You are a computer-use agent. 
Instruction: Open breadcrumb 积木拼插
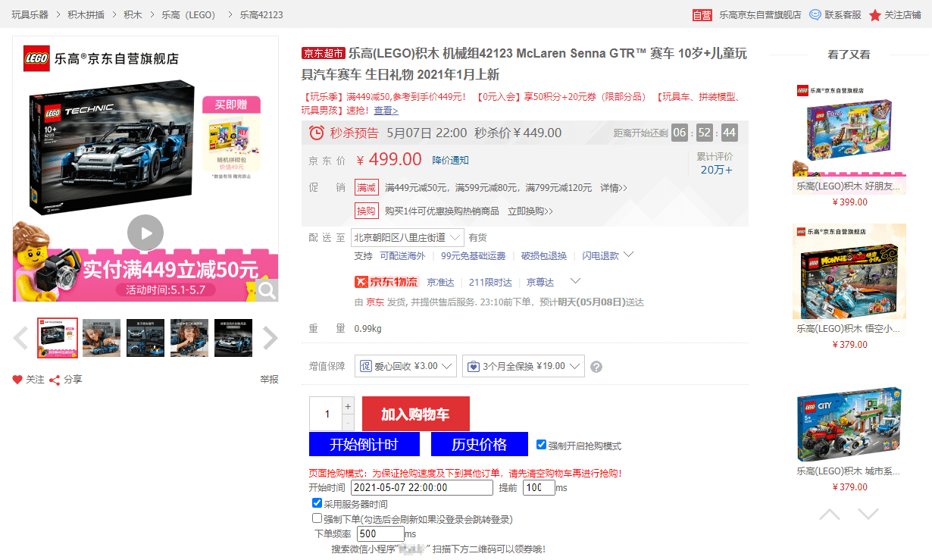pos(86,14)
